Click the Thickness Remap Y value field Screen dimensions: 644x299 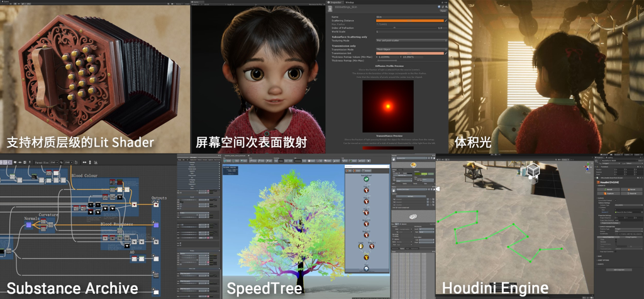point(413,57)
